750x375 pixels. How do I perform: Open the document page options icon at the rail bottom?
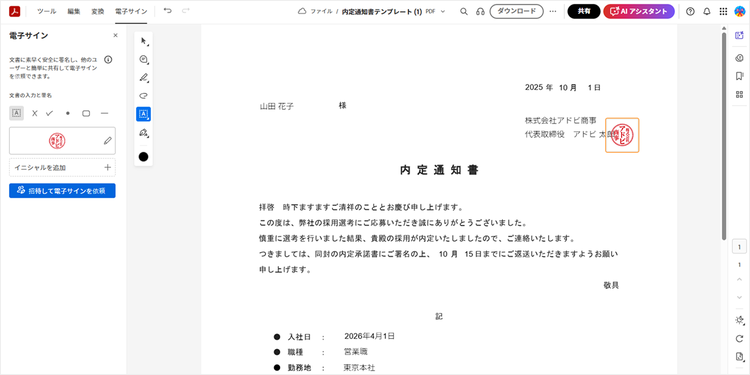(739, 357)
